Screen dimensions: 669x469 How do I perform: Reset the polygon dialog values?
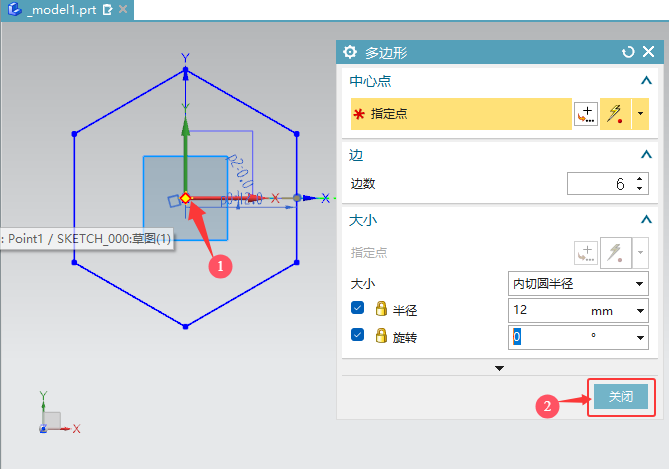pos(628,52)
